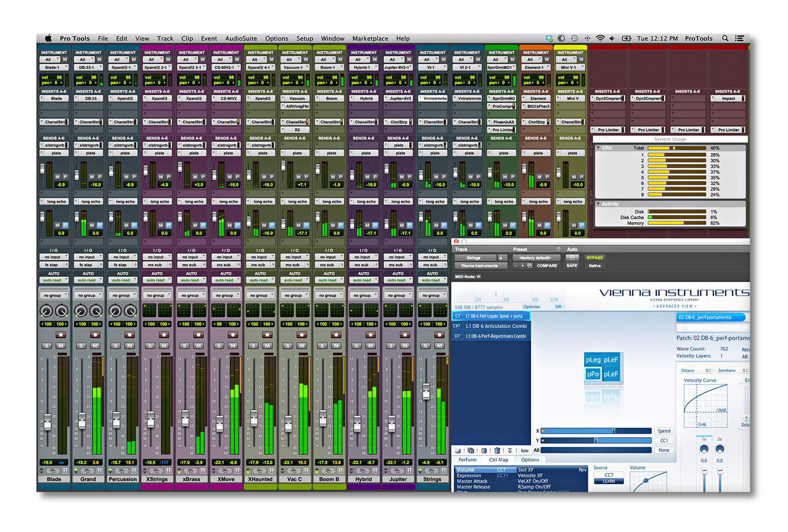This screenshot has height=532, width=788.
Task: Click the icon left of 'ksw' button
Action: pyautogui.click(x=510, y=451)
